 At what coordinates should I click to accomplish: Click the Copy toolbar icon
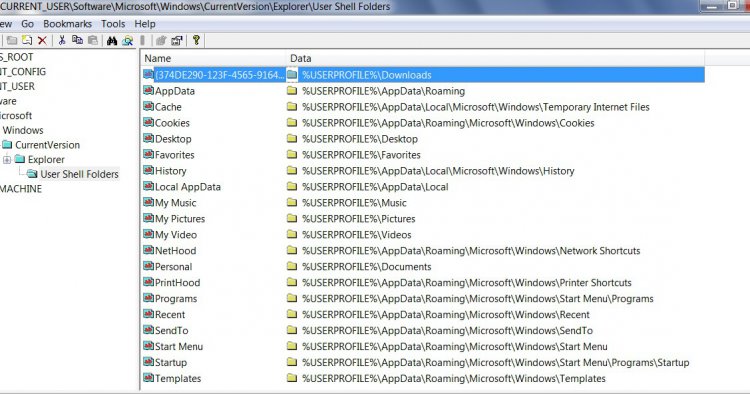(x=77, y=41)
